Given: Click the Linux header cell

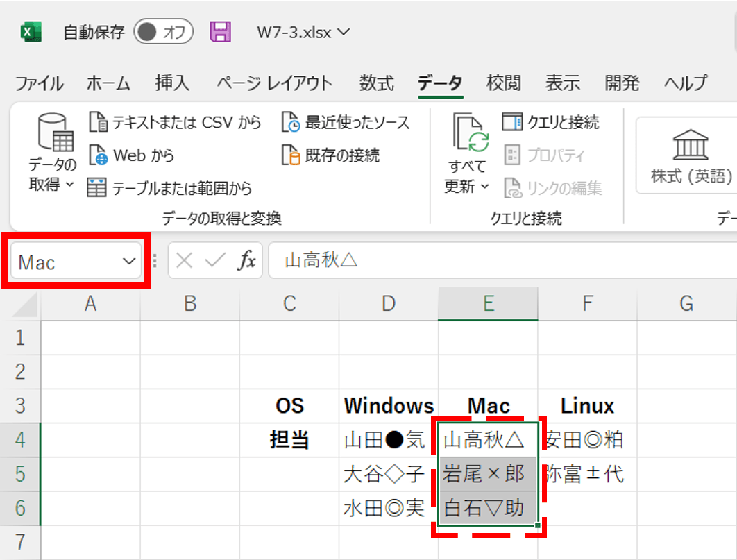Looking at the screenshot, I should coord(588,406).
